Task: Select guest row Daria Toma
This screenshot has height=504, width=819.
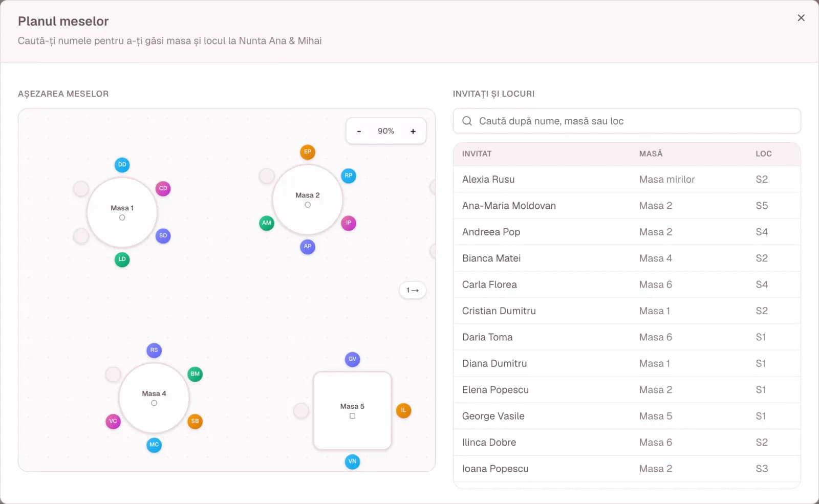Action: (x=627, y=337)
